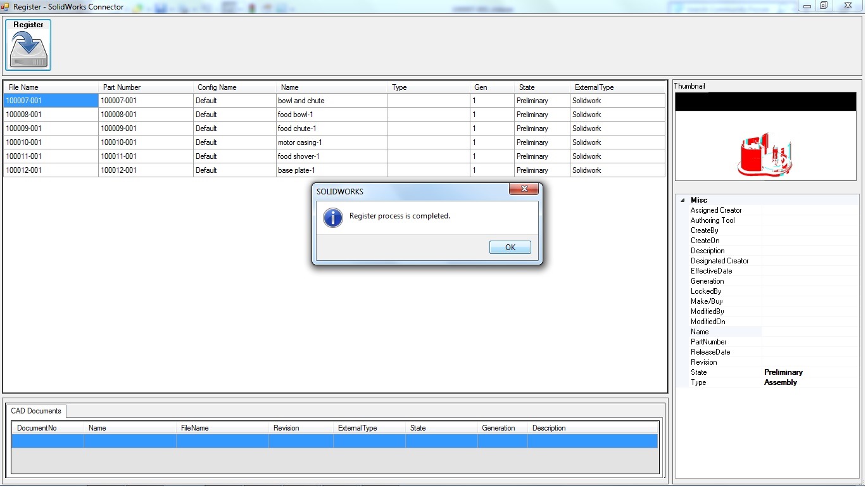Click the 'base plate-1' name cell

click(x=332, y=170)
